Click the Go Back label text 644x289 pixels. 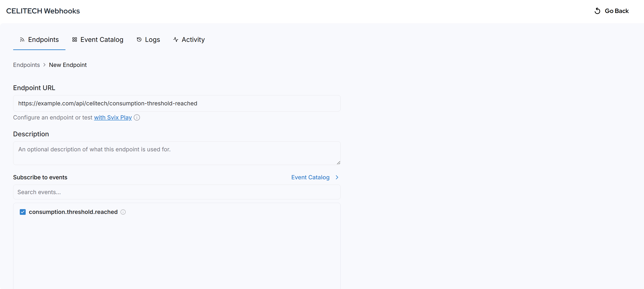617,11
